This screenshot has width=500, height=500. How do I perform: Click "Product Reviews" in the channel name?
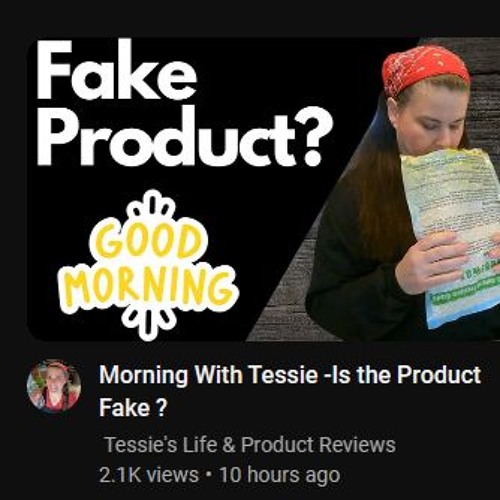318,445
